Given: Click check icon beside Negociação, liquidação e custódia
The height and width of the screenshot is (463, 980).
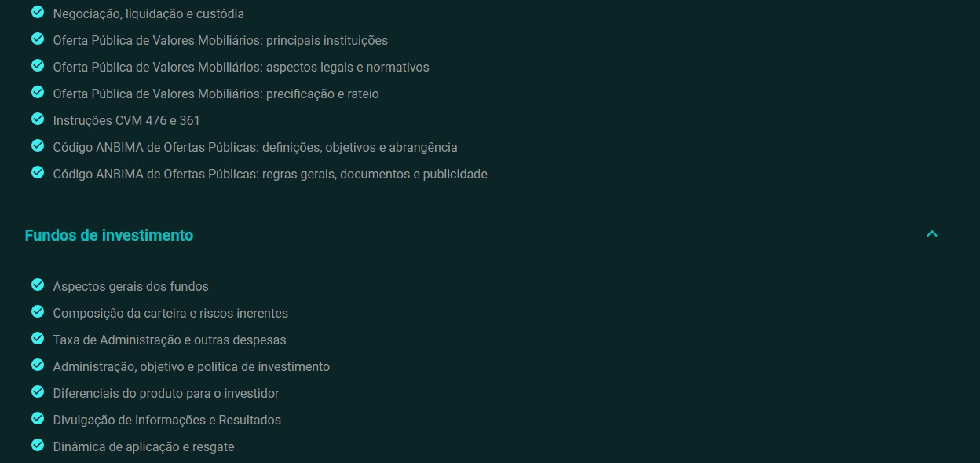Looking at the screenshot, I should click(x=37, y=13).
